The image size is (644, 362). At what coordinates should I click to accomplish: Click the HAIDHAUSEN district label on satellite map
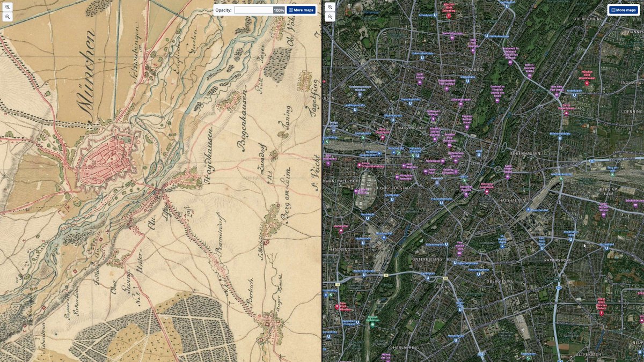[x=513, y=200]
